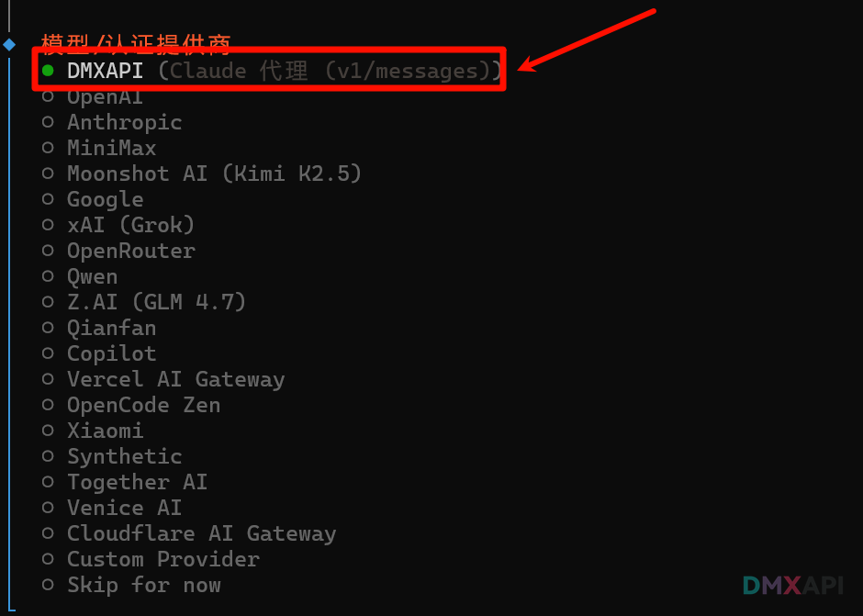Select Anthropic as the provider
Viewport: 863px width, 616px height.
point(124,122)
